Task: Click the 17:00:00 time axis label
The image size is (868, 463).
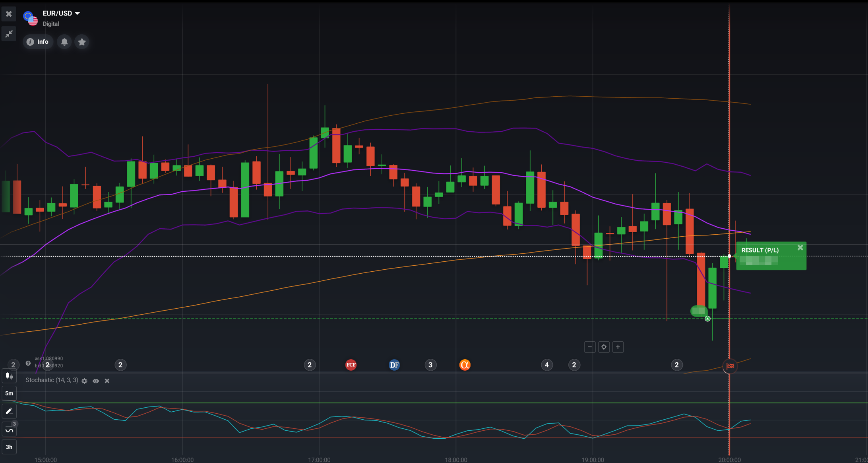Action: click(319, 460)
